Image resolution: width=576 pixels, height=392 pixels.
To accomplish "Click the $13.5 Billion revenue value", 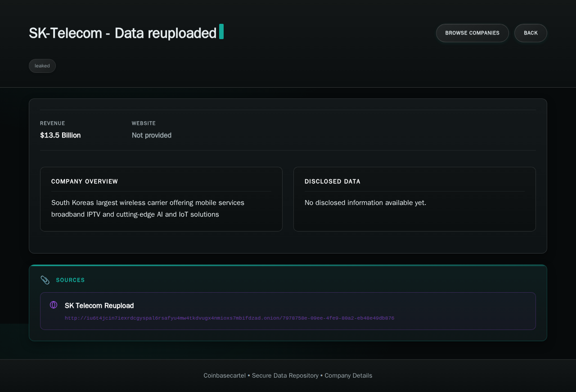I will tap(60, 135).
